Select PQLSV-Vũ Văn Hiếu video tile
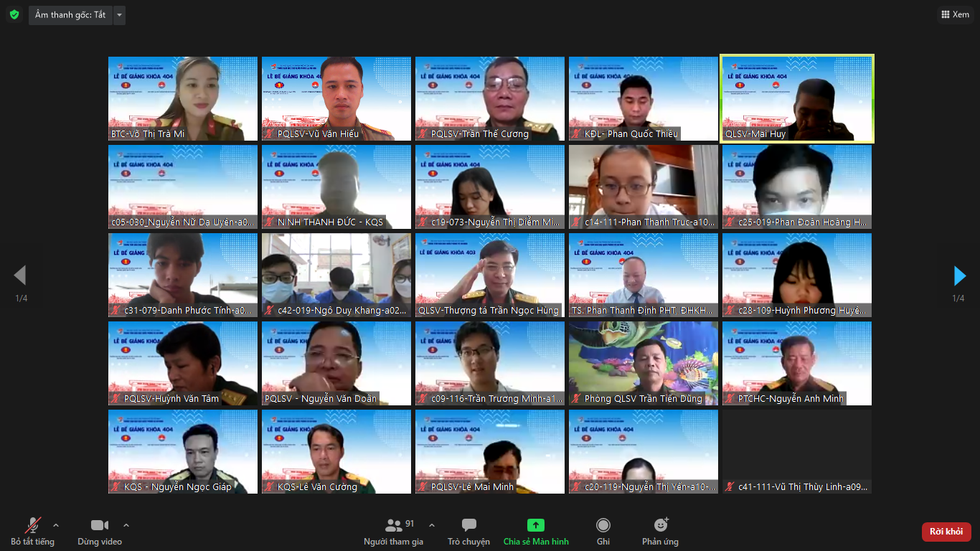Screen dimensions: 980x551 336,98
